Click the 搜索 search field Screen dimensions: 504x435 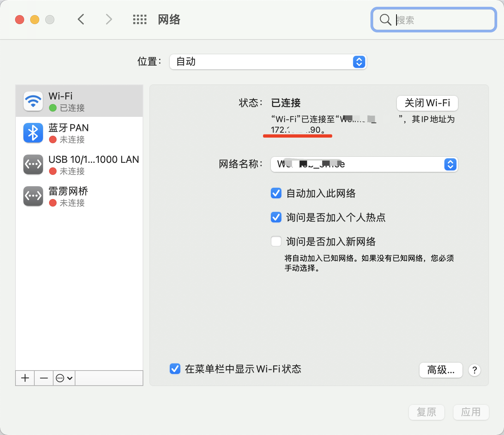tap(433, 20)
